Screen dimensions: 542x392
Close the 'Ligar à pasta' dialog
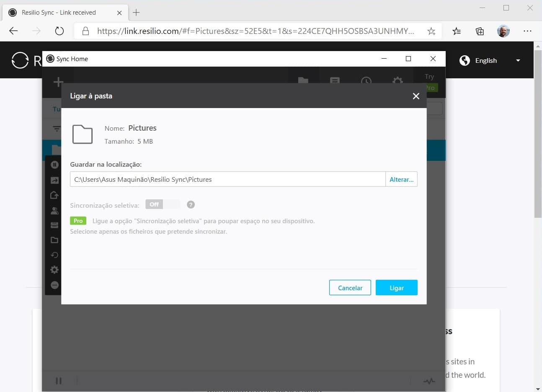pos(416,96)
